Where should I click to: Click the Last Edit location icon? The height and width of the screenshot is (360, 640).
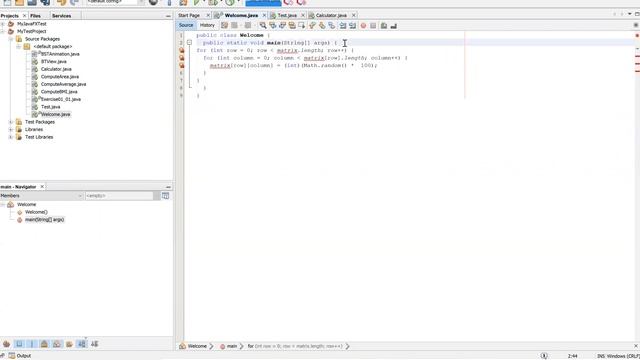[224, 25]
